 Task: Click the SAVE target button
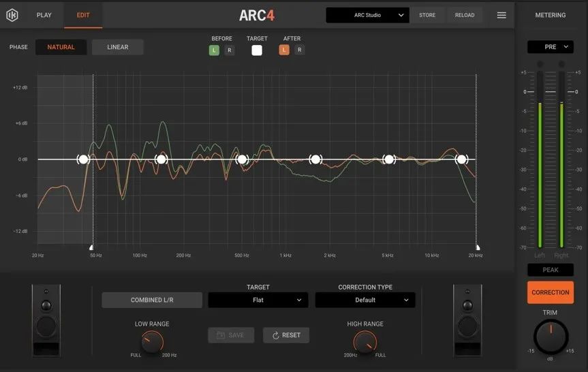pos(231,335)
